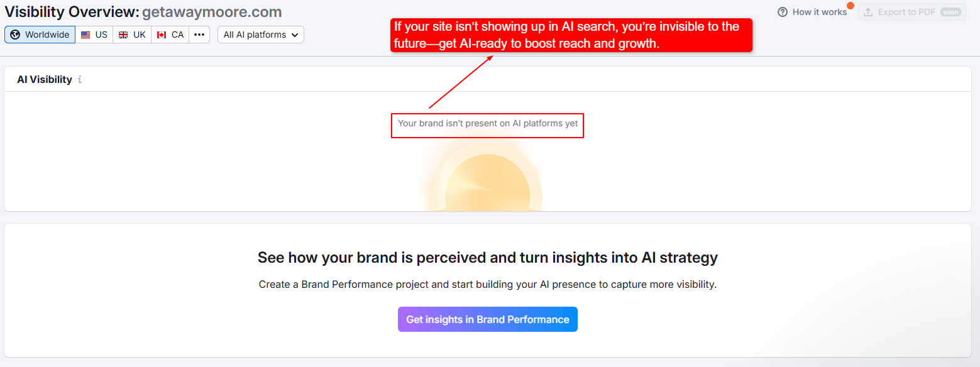Open the three-dots more regions menu
The height and width of the screenshot is (367, 980).
pyautogui.click(x=199, y=35)
